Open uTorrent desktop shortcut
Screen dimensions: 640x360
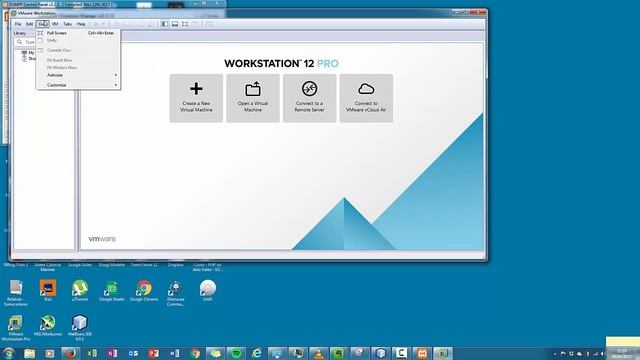80,291
